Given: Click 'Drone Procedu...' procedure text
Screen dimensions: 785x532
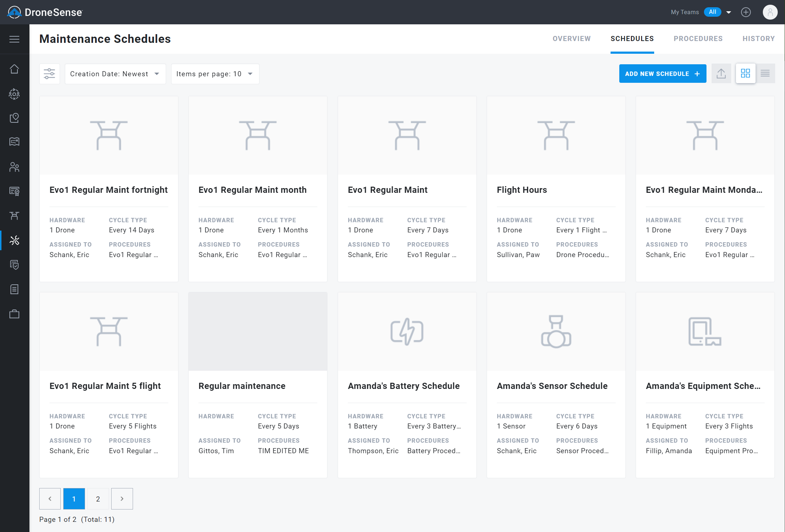Looking at the screenshot, I should (583, 255).
